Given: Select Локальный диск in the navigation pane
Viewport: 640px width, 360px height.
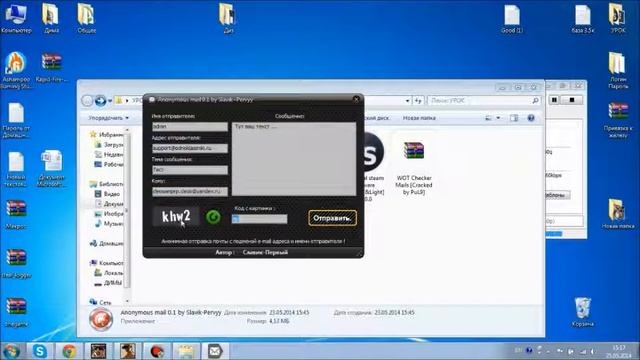Looking at the screenshot, I should click(109, 273).
